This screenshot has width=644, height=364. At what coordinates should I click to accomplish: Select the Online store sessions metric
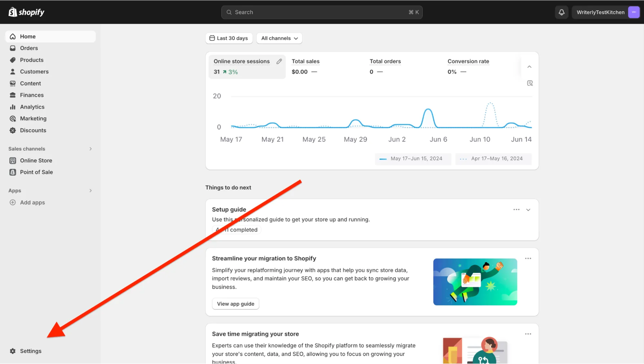coord(247,67)
